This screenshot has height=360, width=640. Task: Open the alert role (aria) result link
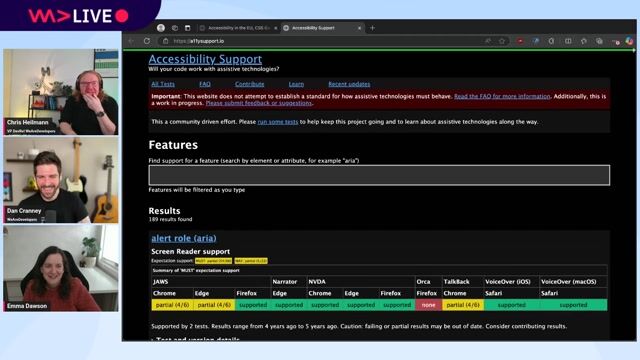click(184, 238)
